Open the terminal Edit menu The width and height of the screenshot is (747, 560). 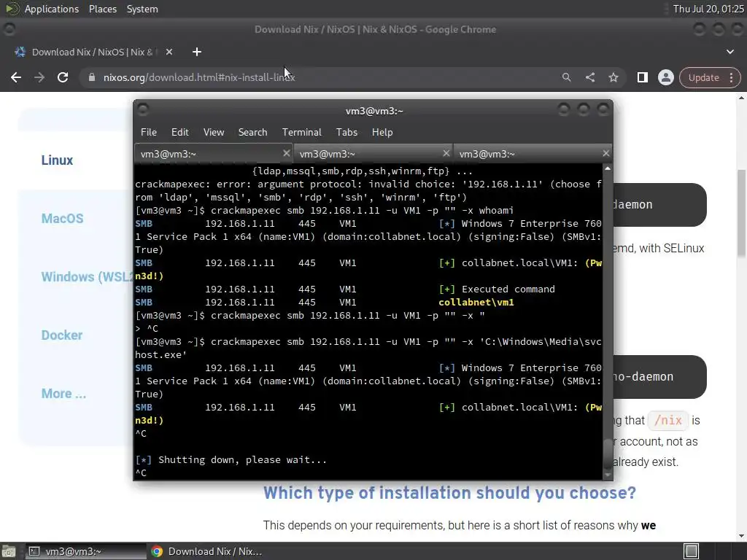click(x=179, y=132)
